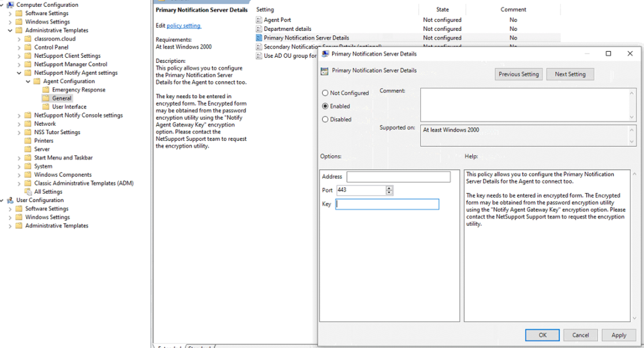Click Secondary Notification Server Details policy icon
The width and height of the screenshot is (644, 348).
258,47
